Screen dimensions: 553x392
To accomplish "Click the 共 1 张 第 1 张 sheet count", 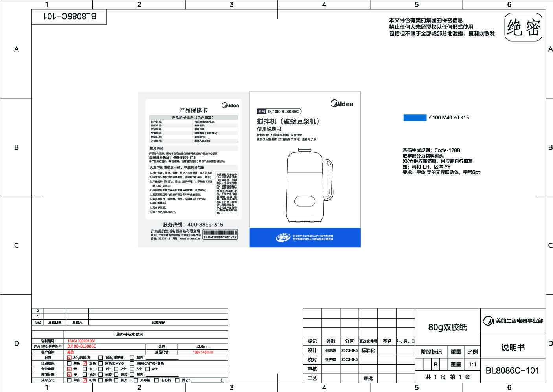I will (x=448, y=377).
